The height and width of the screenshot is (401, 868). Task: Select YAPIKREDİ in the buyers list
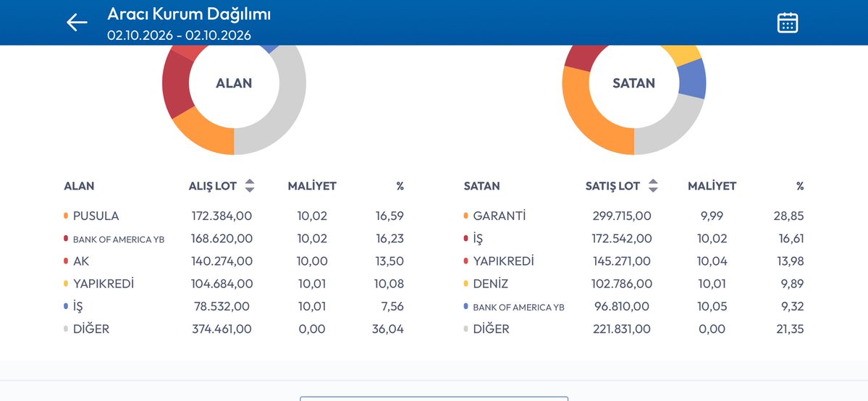[x=234, y=284]
